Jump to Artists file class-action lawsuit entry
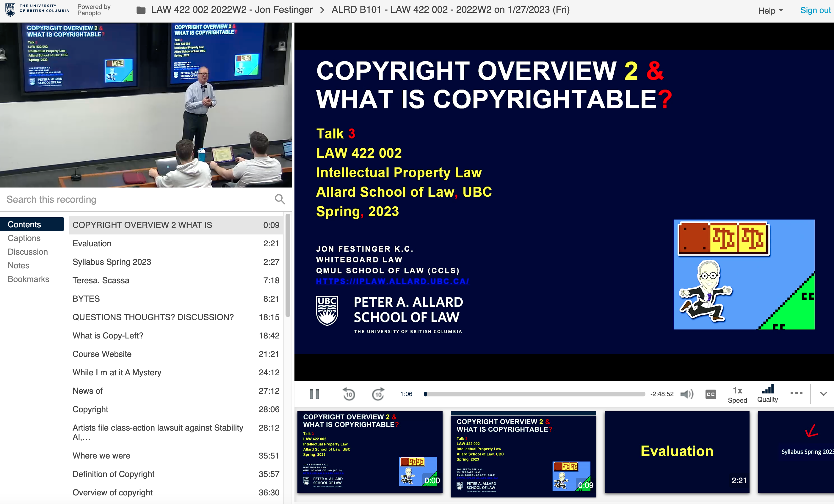 [176, 432]
